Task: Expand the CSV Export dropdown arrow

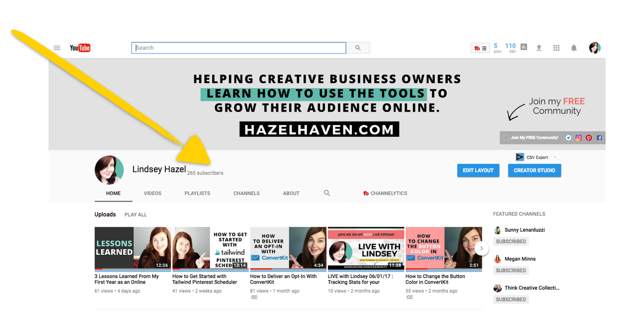Action: pyautogui.click(x=555, y=157)
